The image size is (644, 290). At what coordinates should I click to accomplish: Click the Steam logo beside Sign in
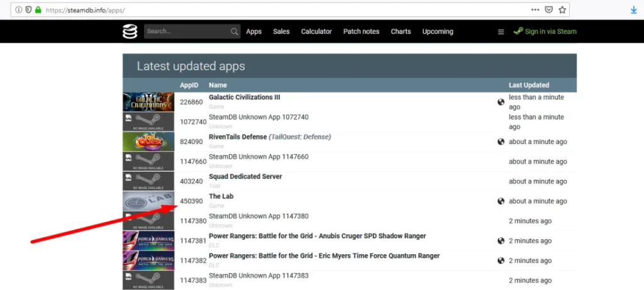pyautogui.click(x=518, y=31)
